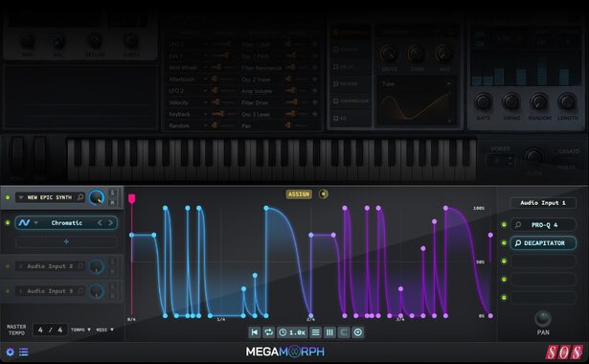Click the horizontal lines grid button

point(315,332)
